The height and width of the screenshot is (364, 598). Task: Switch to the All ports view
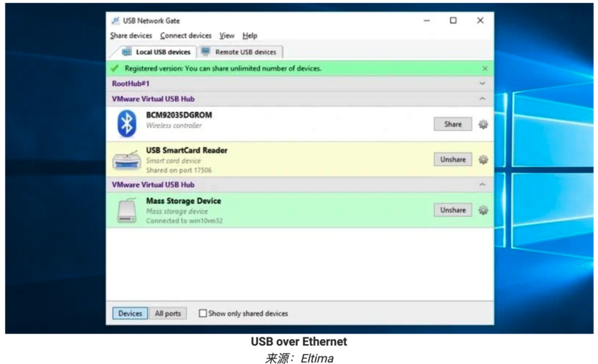(168, 313)
